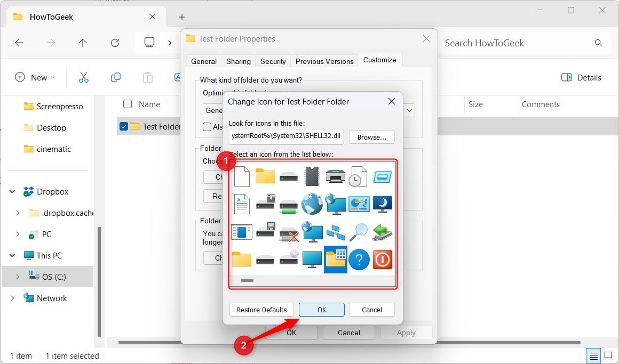The height and width of the screenshot is (364, 619).
Task: Click the Browse... button
Action: pyautogui.click(x=372, y=137)
